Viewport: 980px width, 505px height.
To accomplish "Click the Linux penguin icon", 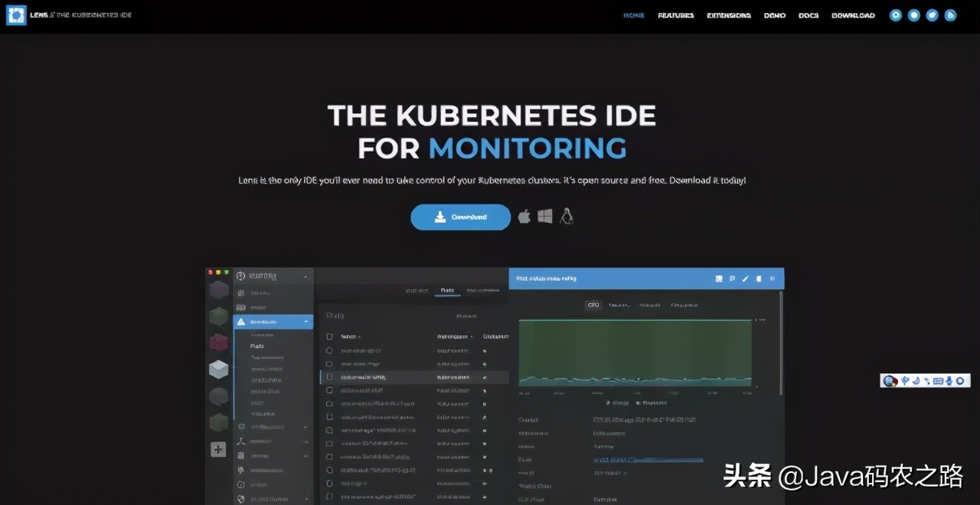I will click(567, 217).
